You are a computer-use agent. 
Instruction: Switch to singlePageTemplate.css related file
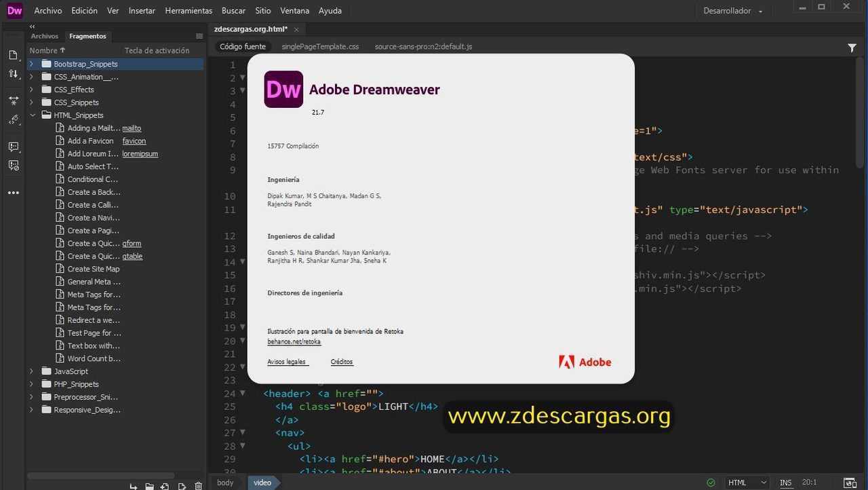coord(320,47)
